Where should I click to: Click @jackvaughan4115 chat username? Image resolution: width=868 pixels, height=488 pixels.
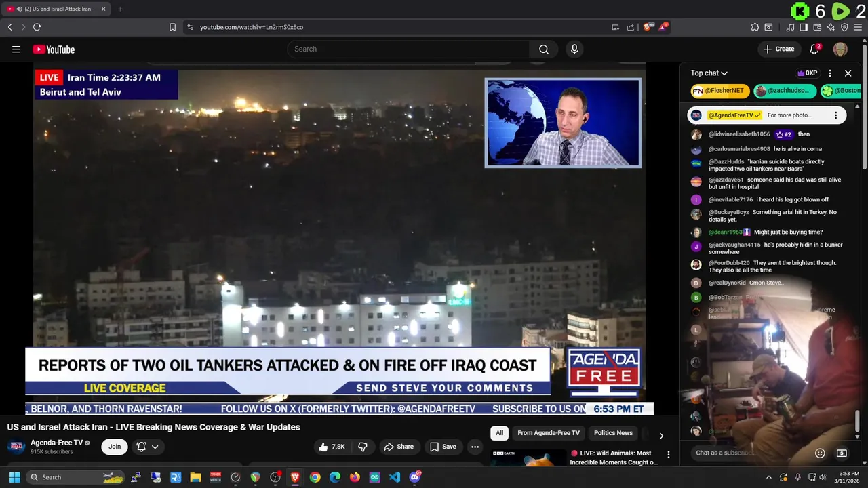coord(734,245)
